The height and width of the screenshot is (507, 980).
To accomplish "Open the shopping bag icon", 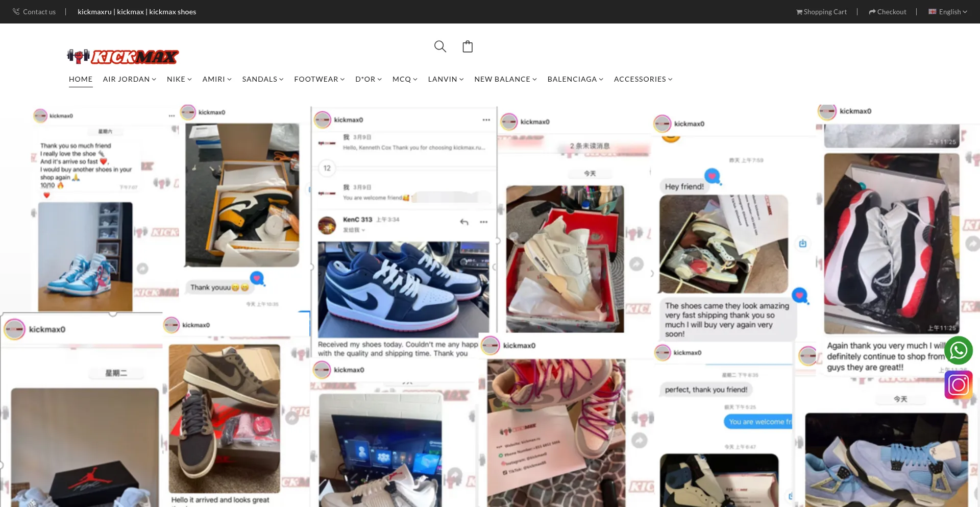I will (468, 46).
